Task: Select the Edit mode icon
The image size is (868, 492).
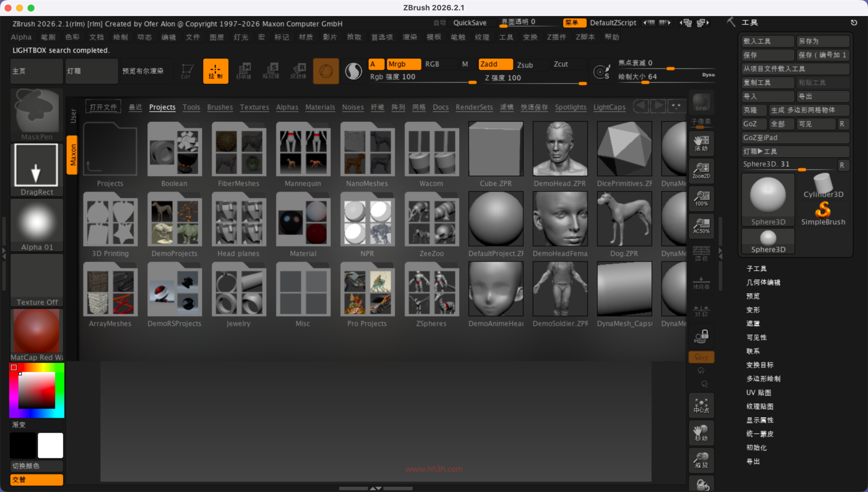Action: (x=186, y=71)
